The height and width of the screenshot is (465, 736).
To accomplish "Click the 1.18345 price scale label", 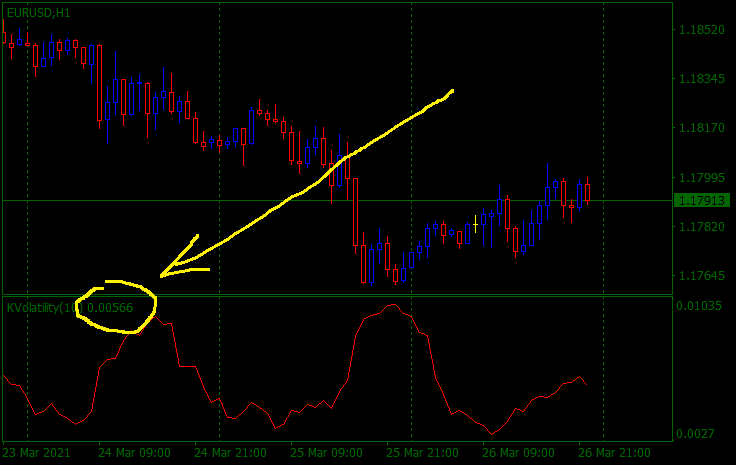I will click(702, 79).
